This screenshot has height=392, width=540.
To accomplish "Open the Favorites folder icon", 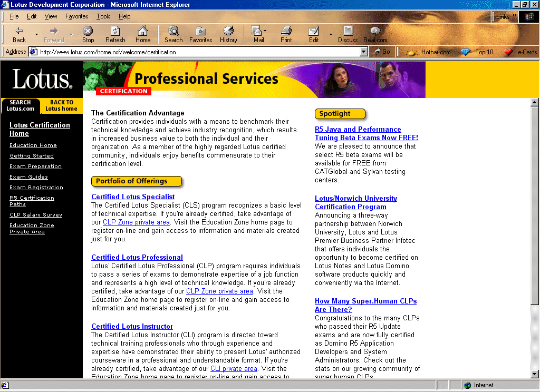I will pyautogui.click(x=201, y=31).
